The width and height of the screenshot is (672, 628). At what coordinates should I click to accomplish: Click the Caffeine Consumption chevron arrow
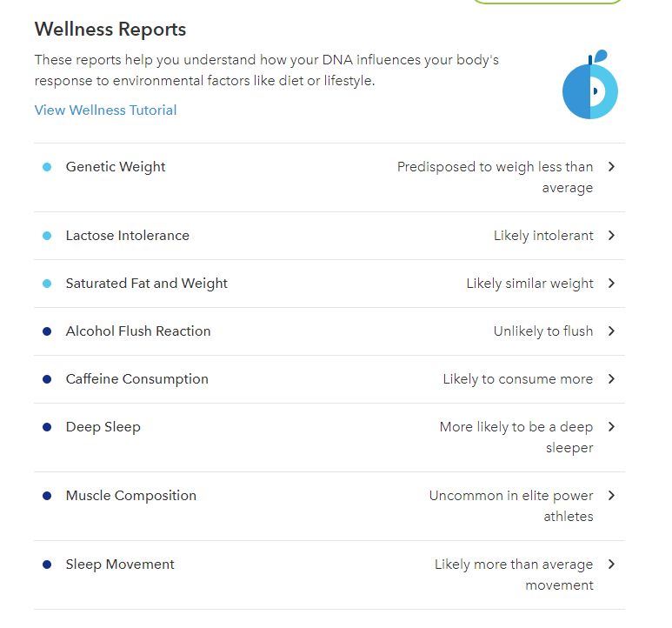coord(611,378)
